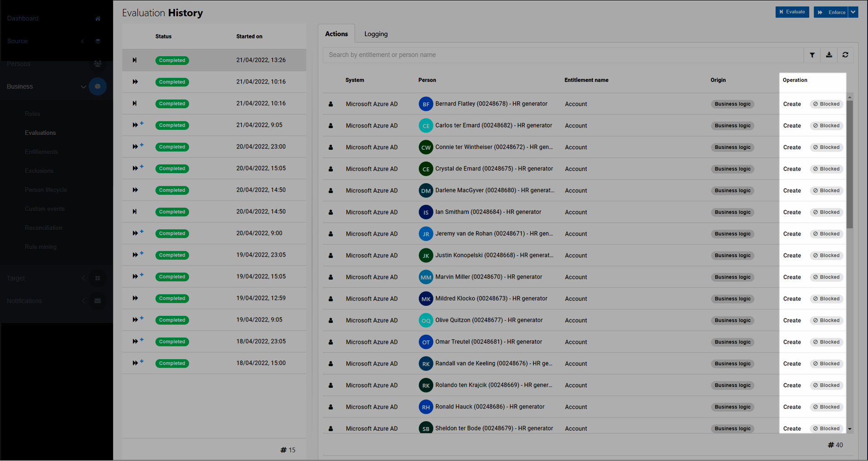Click the person icon next to Bernard Flatley's row

[x=331, y=104]
